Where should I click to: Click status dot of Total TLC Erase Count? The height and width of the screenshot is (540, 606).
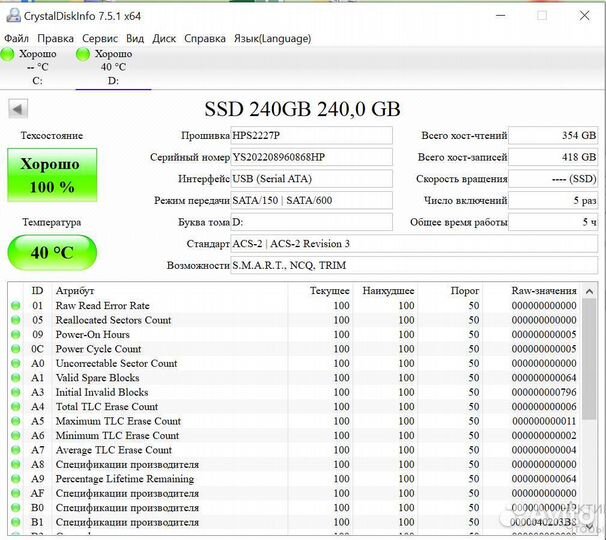(x=15, y=407)
